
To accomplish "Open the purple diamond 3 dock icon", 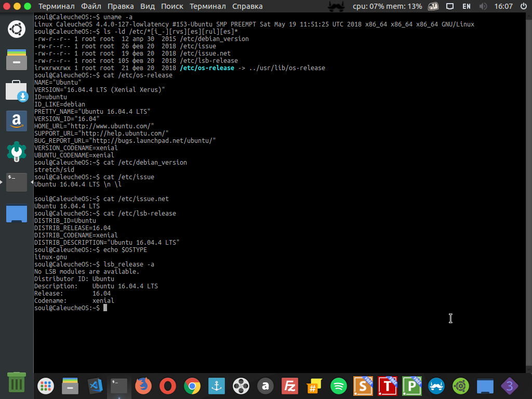I will tap(510, 386).
